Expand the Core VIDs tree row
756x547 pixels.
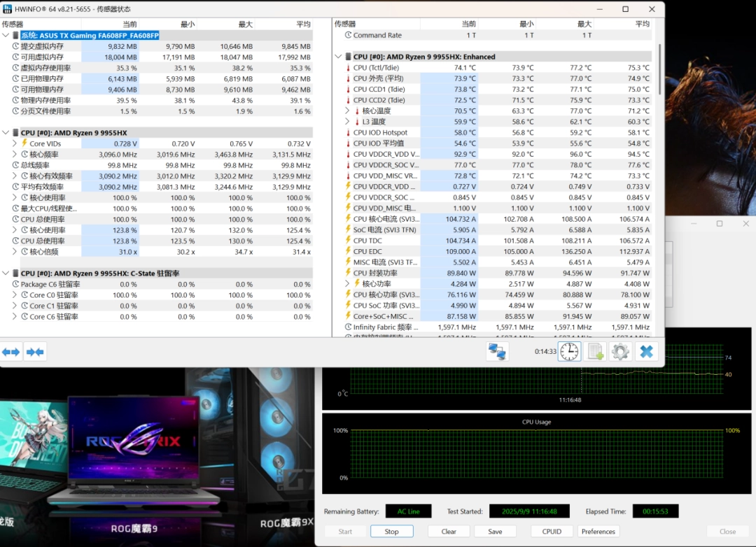coord(15,143)
